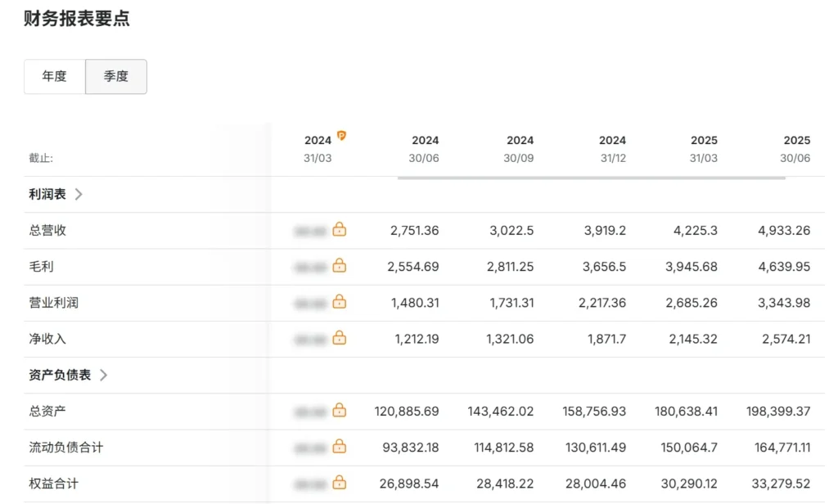Screen dimensions: 838x504
Task: Open the 资产负债表 balance sheet link
Action: click(x=60, y=375)
